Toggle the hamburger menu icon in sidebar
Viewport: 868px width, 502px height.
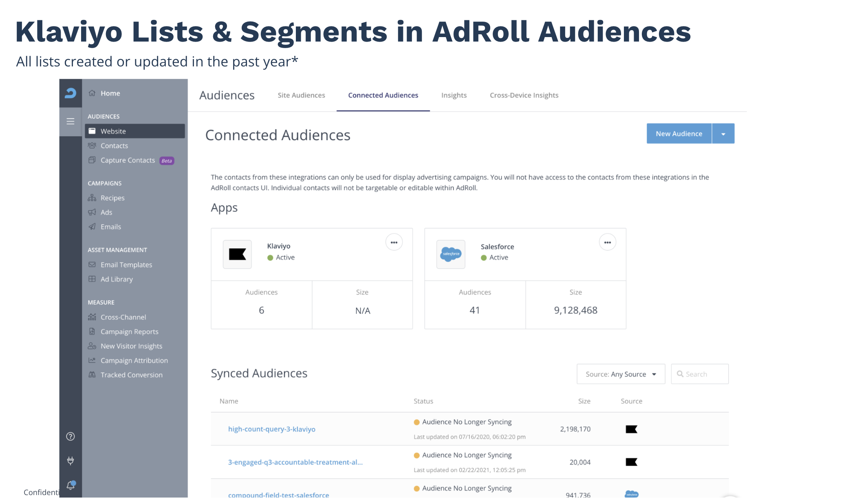click(70, 121)
